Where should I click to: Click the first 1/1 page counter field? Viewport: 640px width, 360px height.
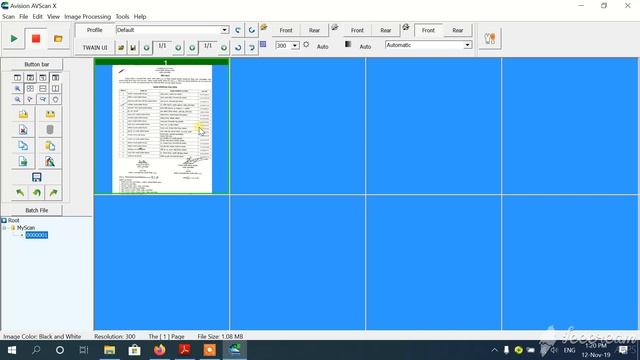click(162, 46)
